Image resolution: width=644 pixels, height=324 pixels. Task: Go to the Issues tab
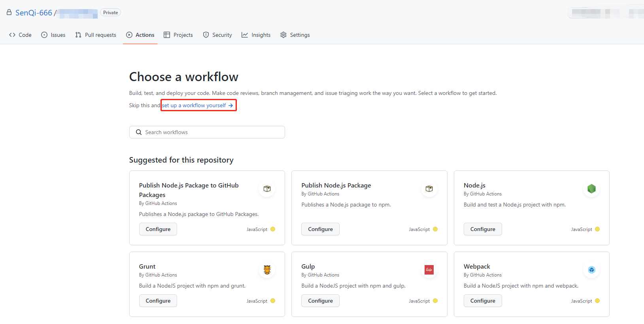click(53, 35)
